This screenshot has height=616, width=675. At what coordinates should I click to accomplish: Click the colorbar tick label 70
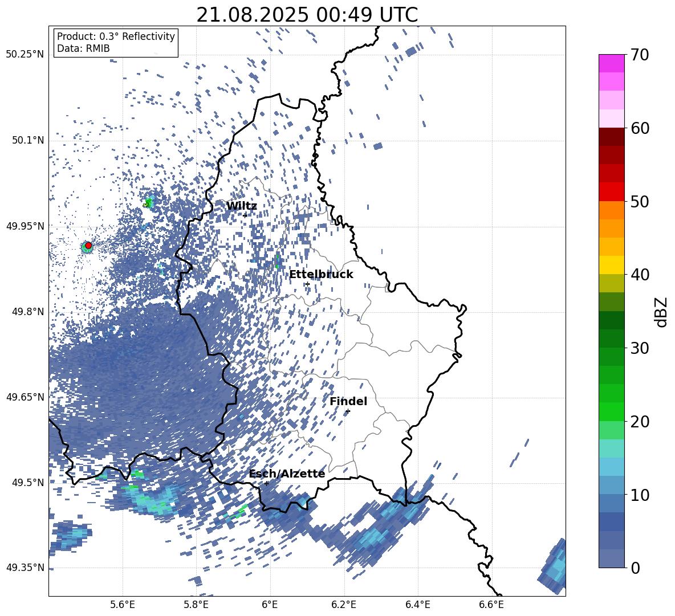click(x=640, y=55)
